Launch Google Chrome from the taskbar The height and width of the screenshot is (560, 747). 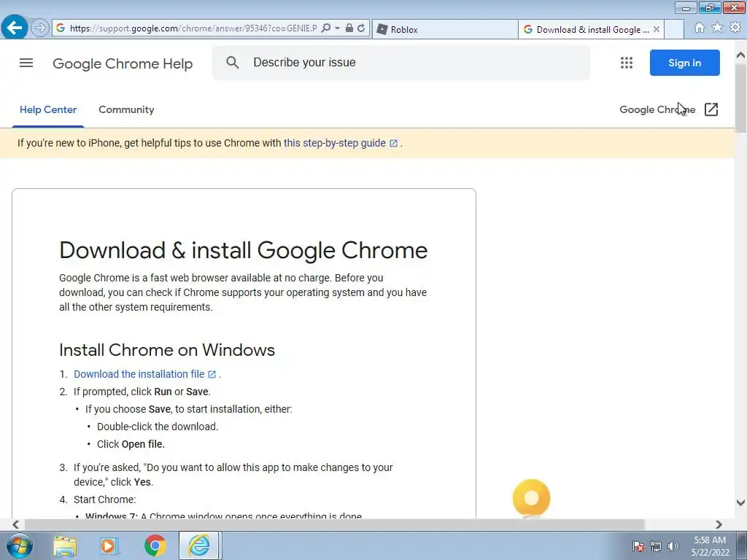155,546
